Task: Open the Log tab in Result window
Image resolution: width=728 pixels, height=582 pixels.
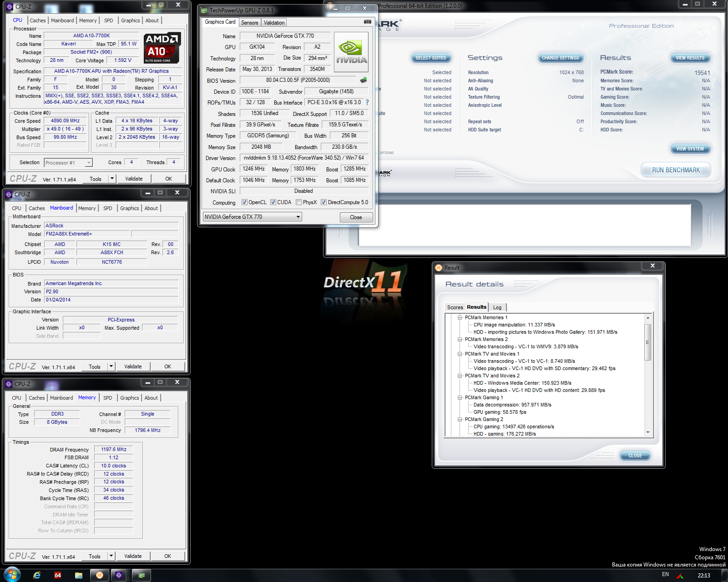Action: (x=497, y=307)
